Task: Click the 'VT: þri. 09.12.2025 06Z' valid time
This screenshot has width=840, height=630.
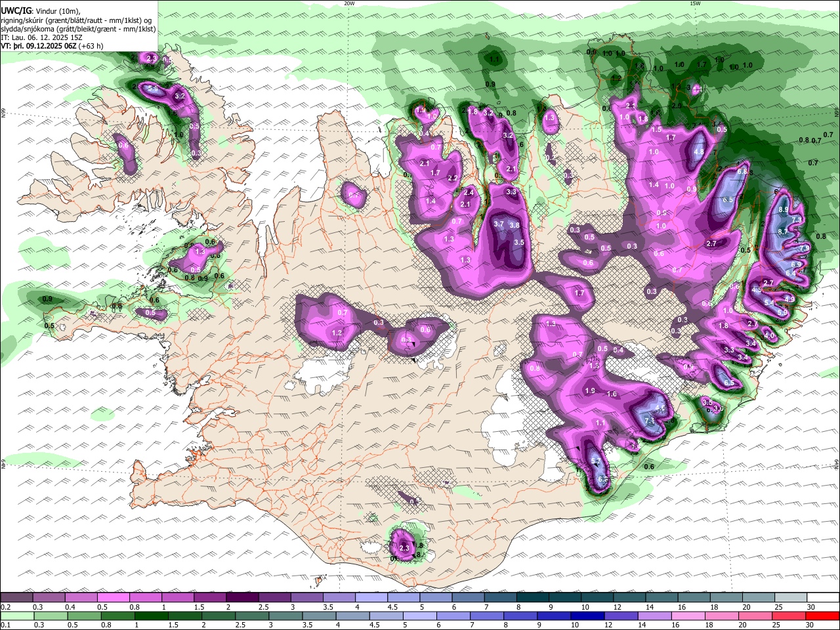Action: point(39,46)
